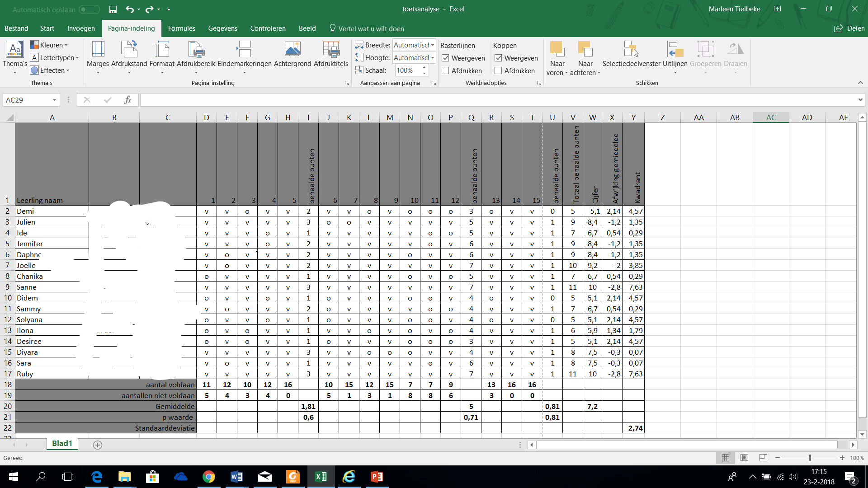This screenshot has width=868, height=488.
Task: Open the Afdrukbereik print area tool
Action: click(196, 50)
